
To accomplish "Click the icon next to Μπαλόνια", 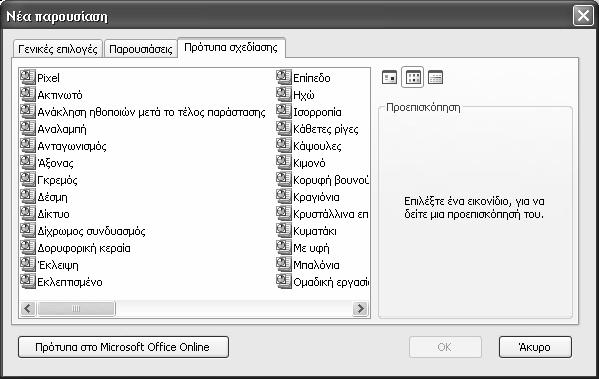I will tap(284, 264).
